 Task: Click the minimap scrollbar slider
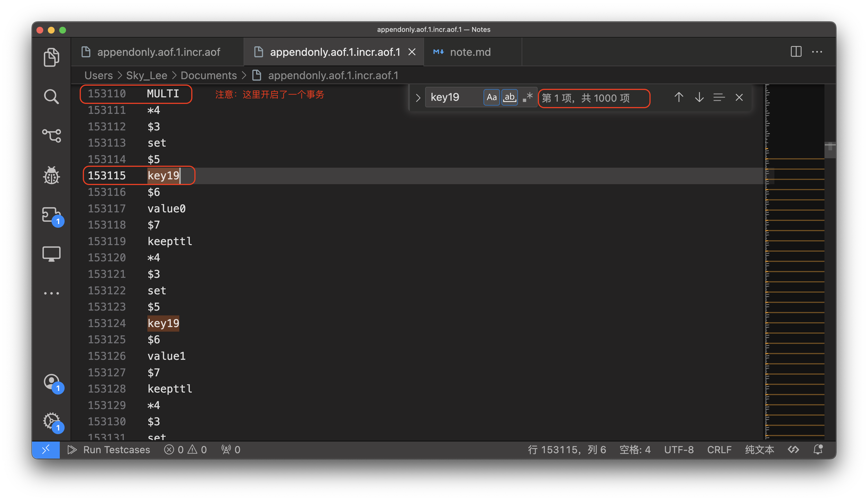pyautogui.click(x=830, y=150)
